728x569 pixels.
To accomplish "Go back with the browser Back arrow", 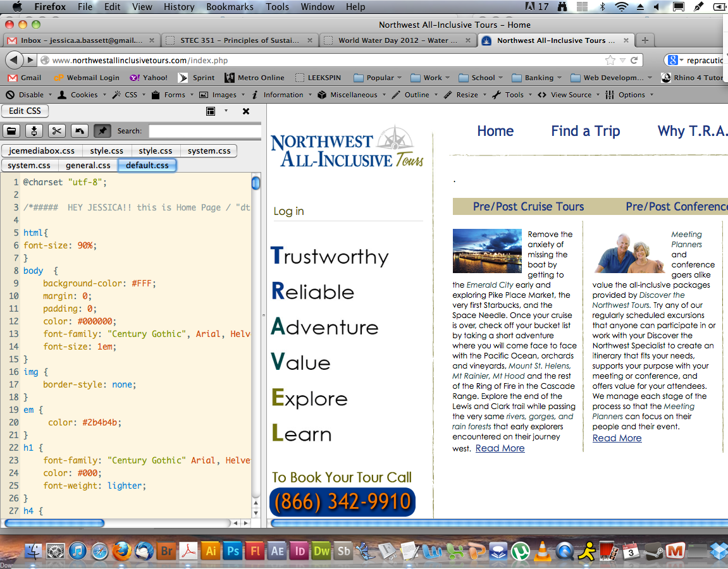I will (x=14, y=60).
